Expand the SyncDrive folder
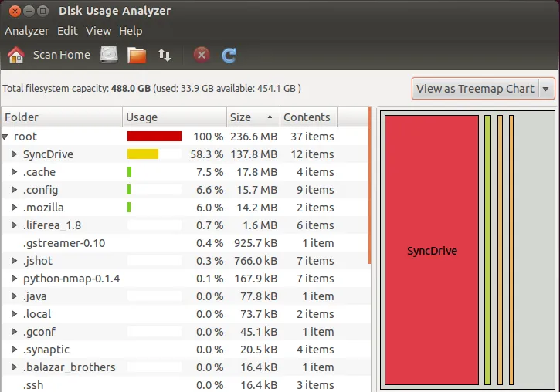The width and height of the screenshot is (560, 392). tap(14, 154)
